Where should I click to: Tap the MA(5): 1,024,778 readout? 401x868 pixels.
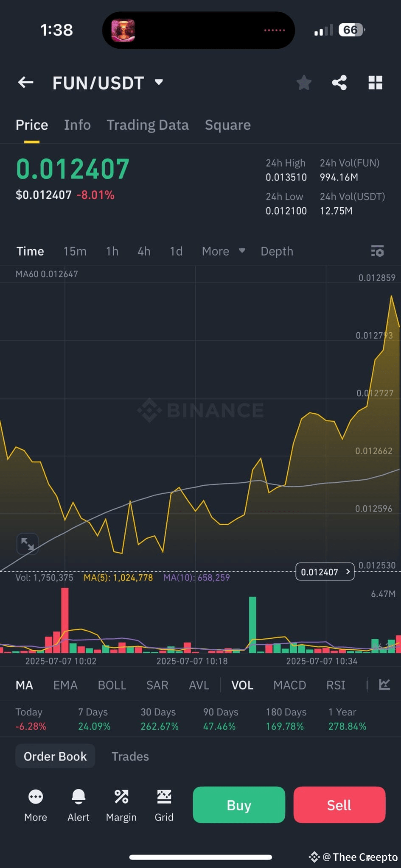[118, 577]
